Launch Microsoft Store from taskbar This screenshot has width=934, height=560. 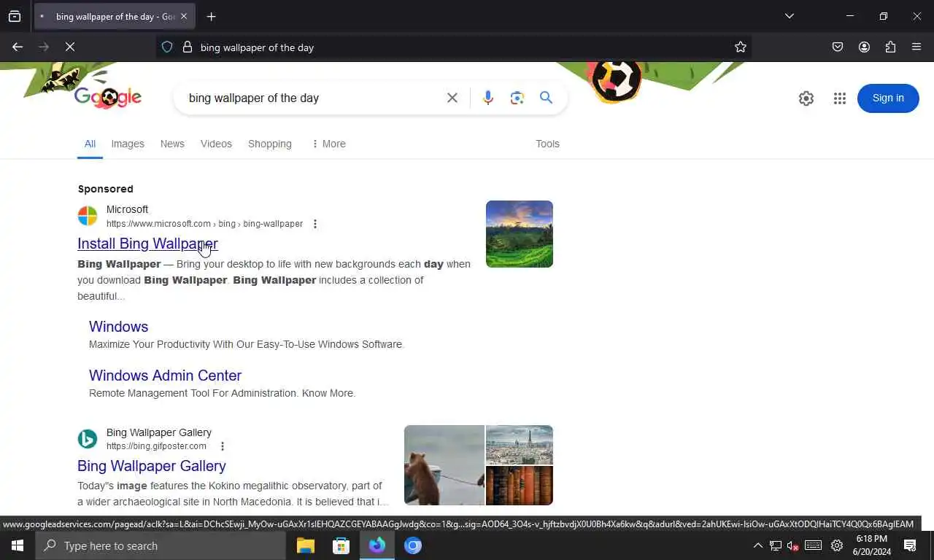pyautogui.click(x=341, y=545)
